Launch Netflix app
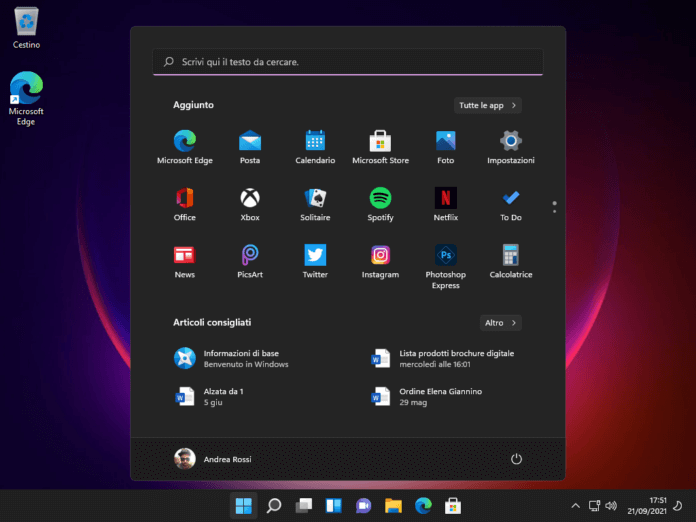 point(446,204)
